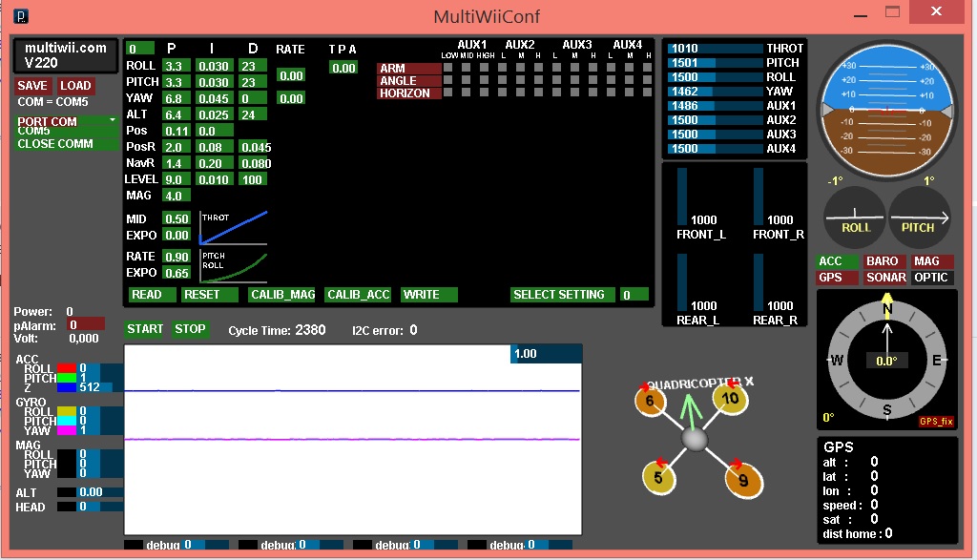
Task: Switch to the ANGLE mode row
Action: point(405,81)
